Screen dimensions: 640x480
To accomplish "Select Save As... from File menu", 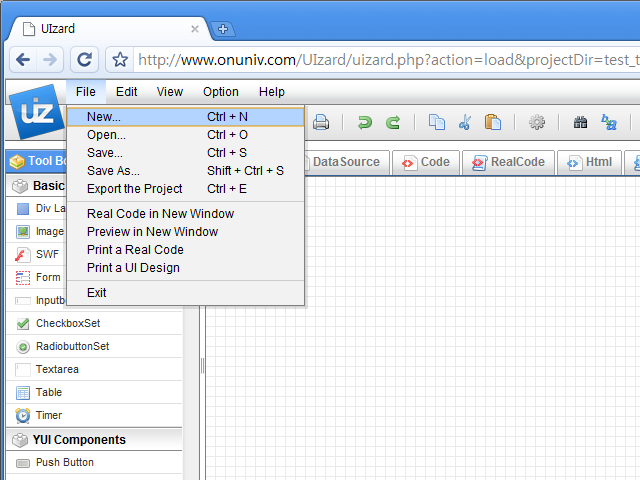I will [113, 171].
